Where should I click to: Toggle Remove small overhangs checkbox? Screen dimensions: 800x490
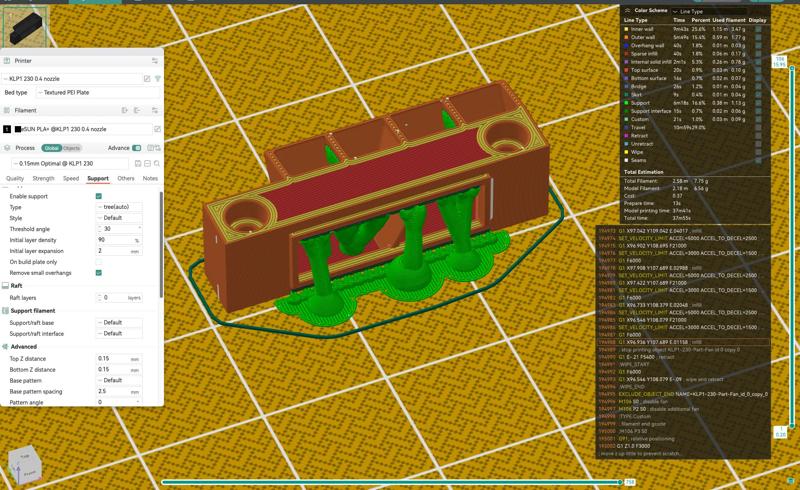tap(98, 273)
